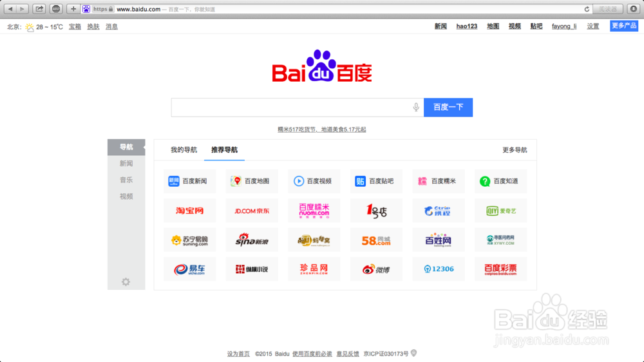The image size is (644, 362).
Task: Open the 更多产品 button
Action: point(624,26)
